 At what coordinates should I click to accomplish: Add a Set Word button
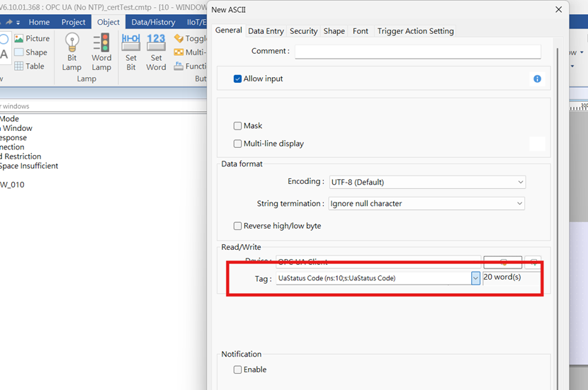click(x=156, y=52)
